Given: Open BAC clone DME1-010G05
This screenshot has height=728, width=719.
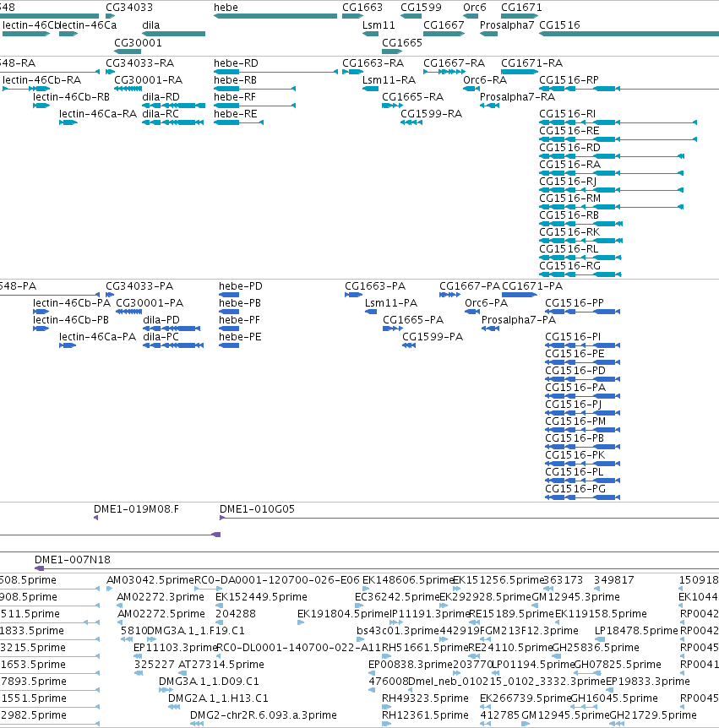Looking at the screenshot, I should click(258, 509).
